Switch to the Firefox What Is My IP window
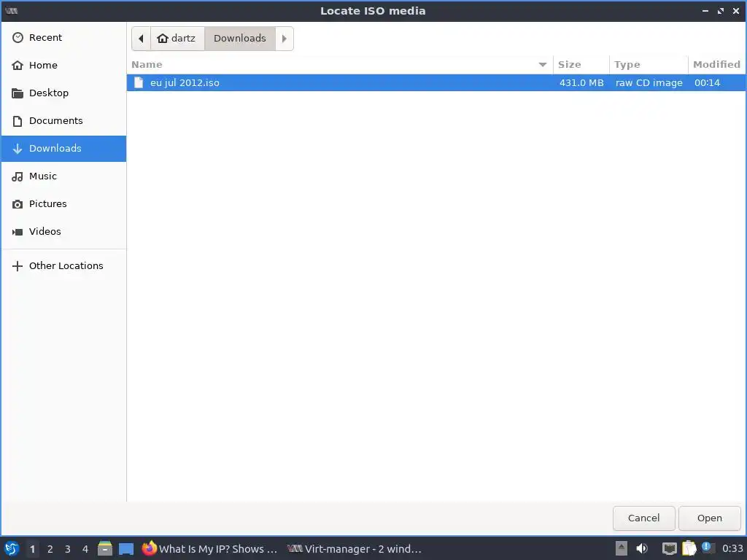Screen dimensions: 747x560 [209, 549]
